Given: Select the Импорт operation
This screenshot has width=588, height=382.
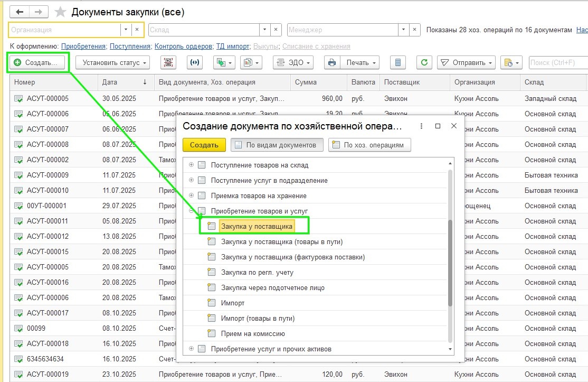Looking at the screenshot, I should tap(232, 303).
